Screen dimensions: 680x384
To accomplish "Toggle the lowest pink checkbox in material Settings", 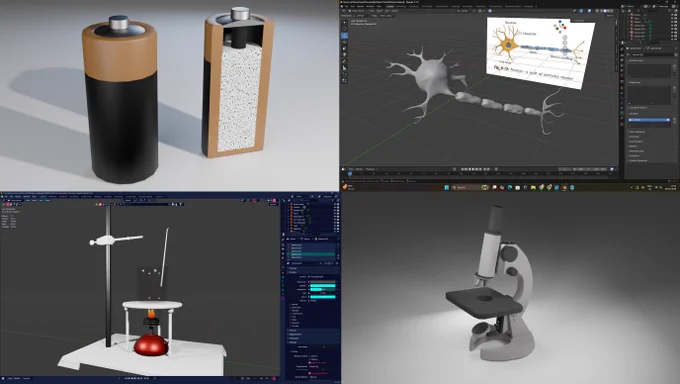I will [310, 373].
